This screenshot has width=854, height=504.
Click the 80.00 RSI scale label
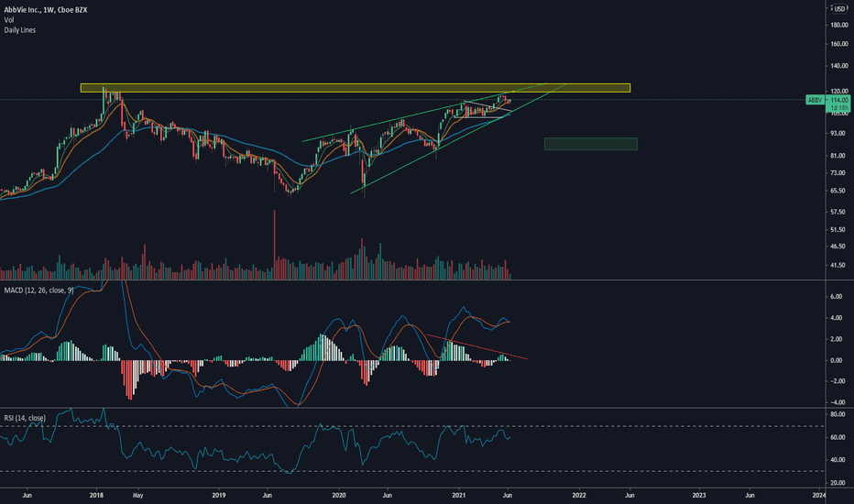point(838,414)
